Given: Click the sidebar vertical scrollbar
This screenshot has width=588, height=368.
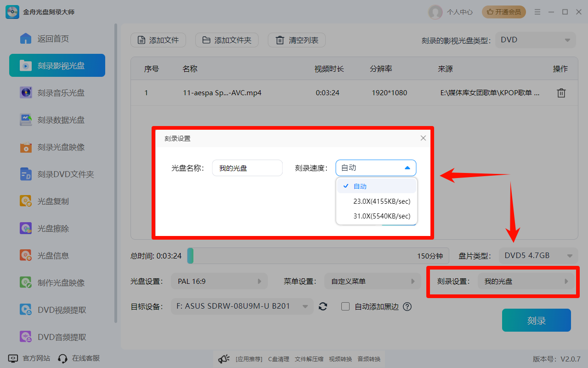Looking at the screenshot, I should click(116, 174).
